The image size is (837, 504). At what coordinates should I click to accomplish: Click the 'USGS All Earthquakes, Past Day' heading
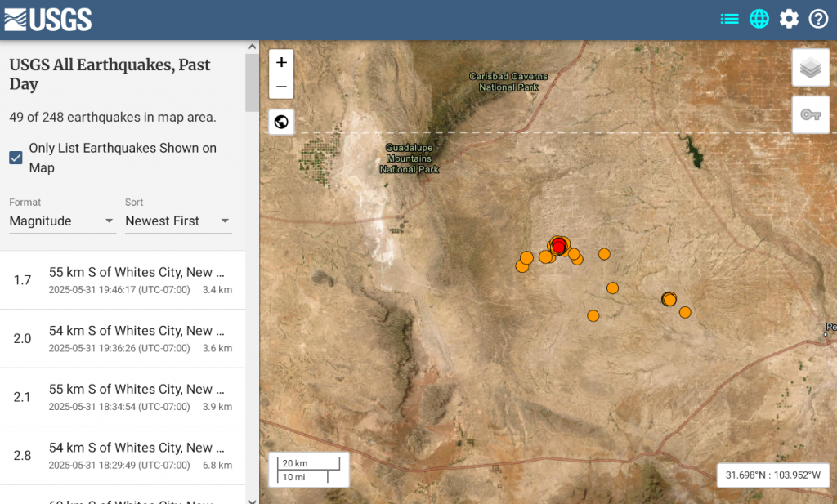click(110, 74)
